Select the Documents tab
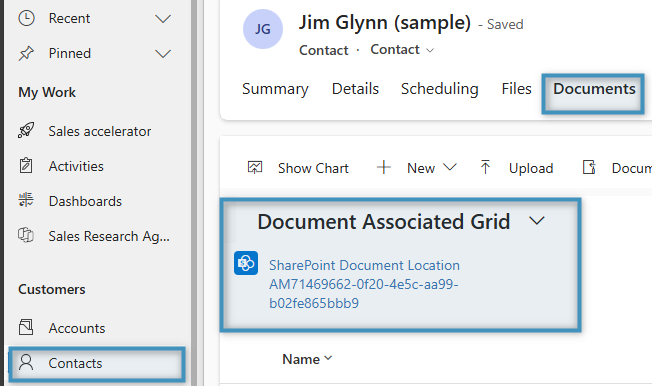Viewport: 652px width, 386px height. (x=594, y=89)
